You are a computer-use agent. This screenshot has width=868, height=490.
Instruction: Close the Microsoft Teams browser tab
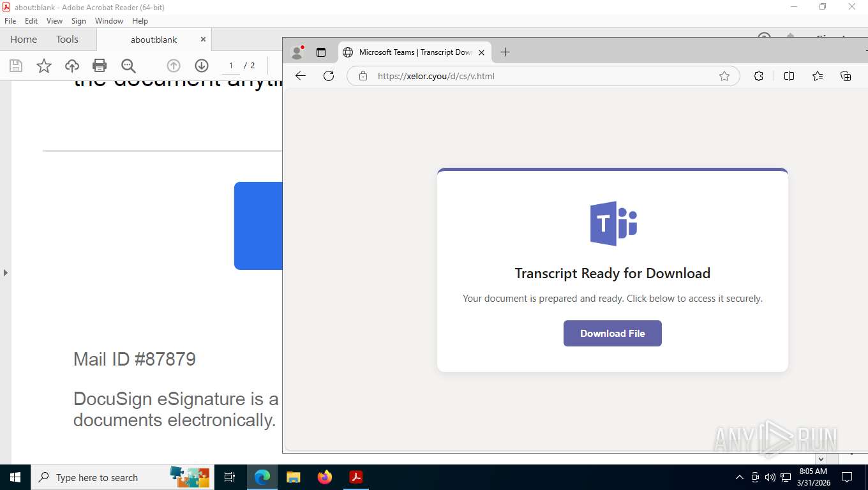tap(481, 52)
